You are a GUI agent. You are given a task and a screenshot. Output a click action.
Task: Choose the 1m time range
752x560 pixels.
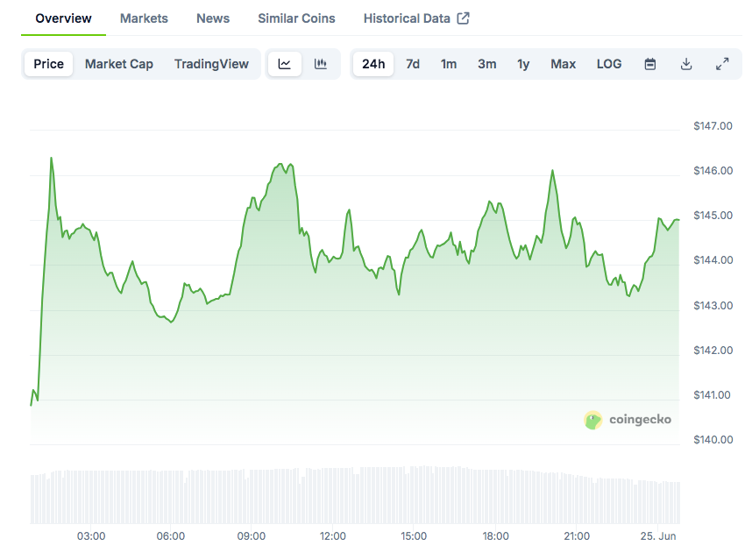tap(449, 64)
